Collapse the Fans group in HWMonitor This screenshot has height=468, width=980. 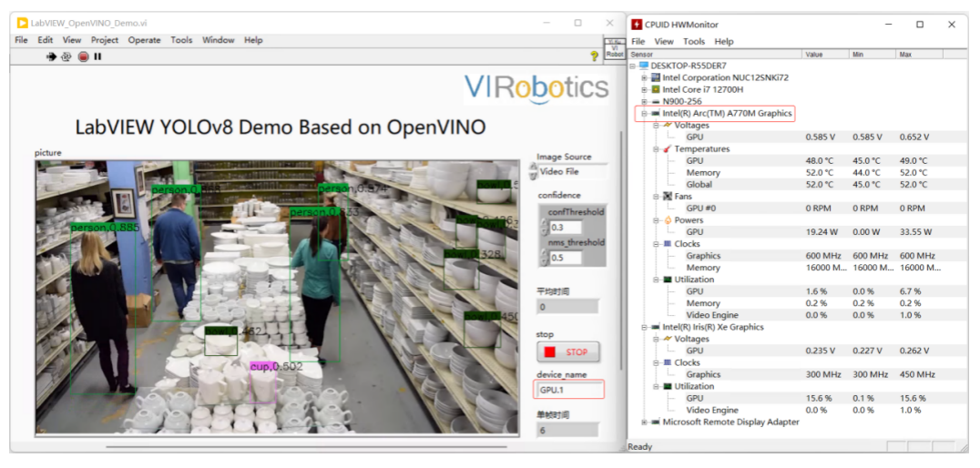[x=657, y=196]
